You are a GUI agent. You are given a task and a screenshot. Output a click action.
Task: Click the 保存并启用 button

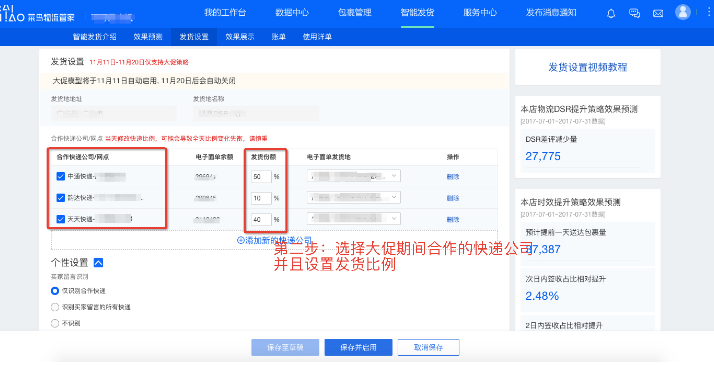coord(358,348)
